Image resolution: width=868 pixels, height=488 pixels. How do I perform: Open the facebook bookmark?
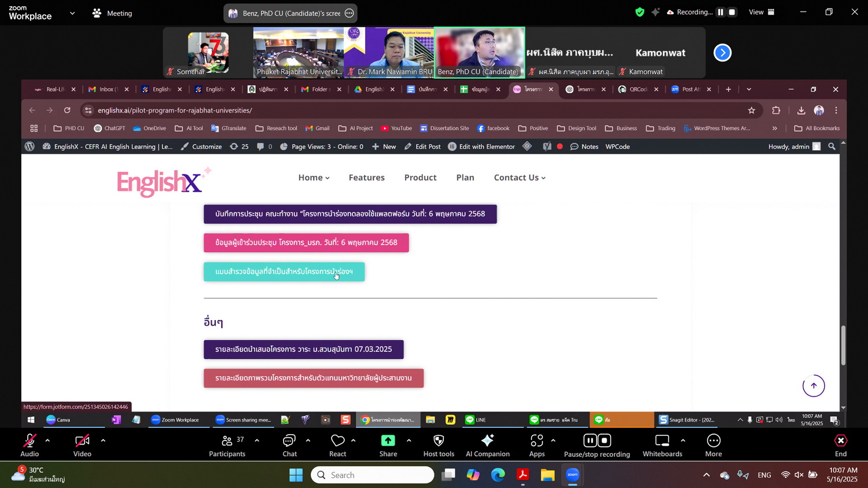click(493, 128)
